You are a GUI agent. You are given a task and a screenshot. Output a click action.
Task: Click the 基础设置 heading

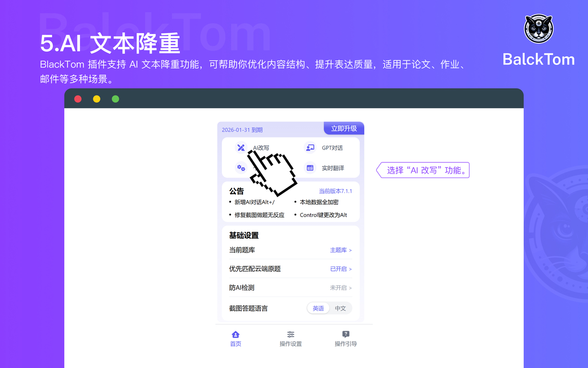point(244,236)
